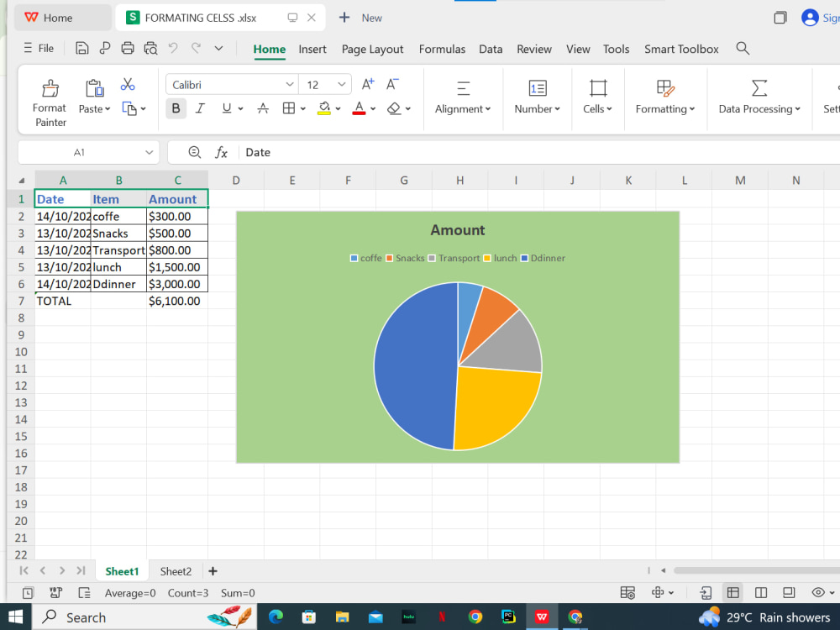Toggle Underline formatting
The width and height of the screenshot is (840, 630).
227,108
